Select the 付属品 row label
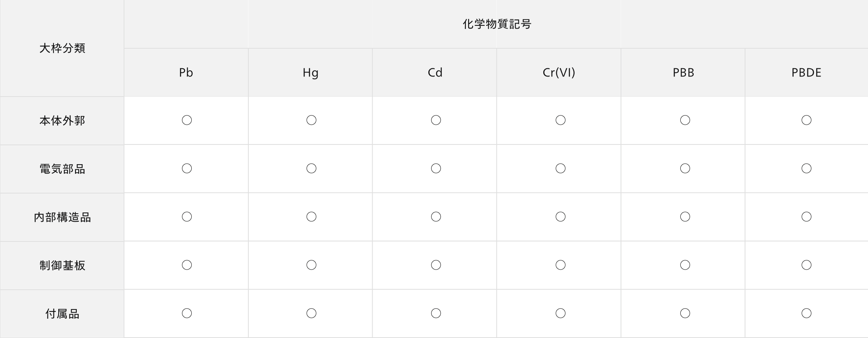The image size is (868, 338). [62, 314]
